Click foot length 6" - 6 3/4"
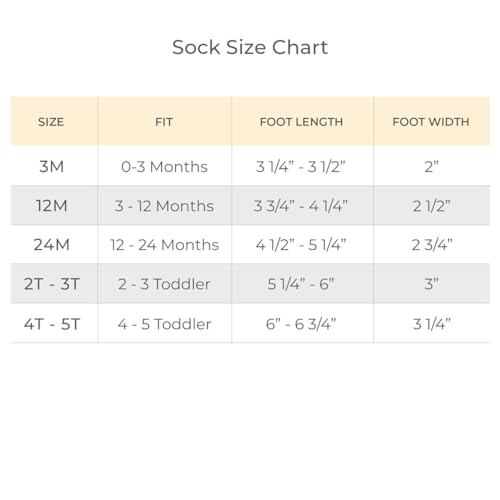The height and width of the screenshot is (500, 500). 301,324
